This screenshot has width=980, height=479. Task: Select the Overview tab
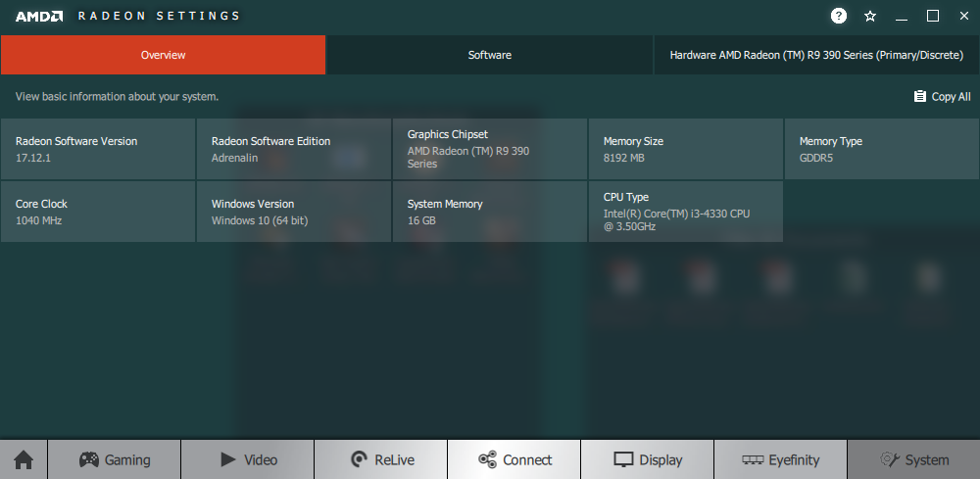click(x=163, y=55)
